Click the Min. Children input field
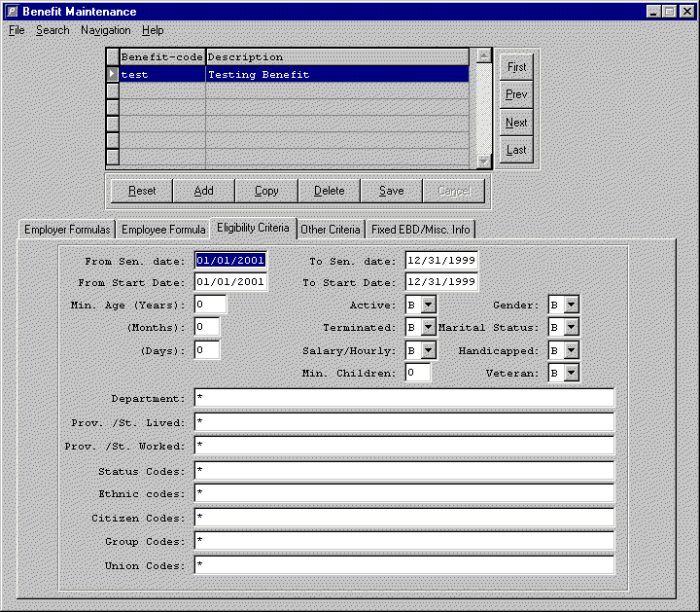This screenshot has width=700, height=612. coord(418,373)
